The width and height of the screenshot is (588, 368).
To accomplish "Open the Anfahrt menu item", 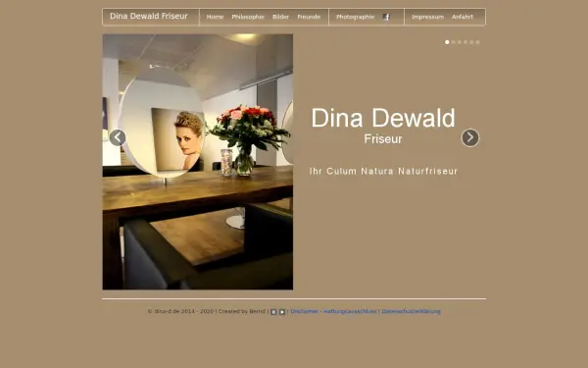I will 463,17.
